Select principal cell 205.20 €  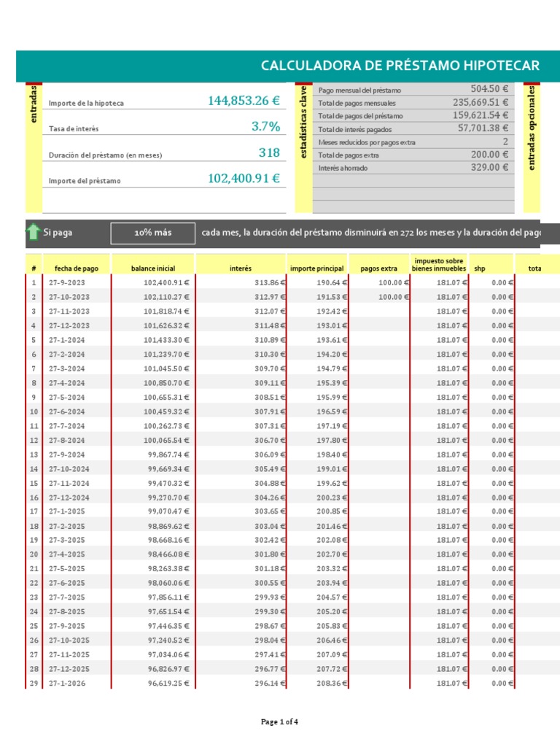pyautogui.click(x=332, y=611)
